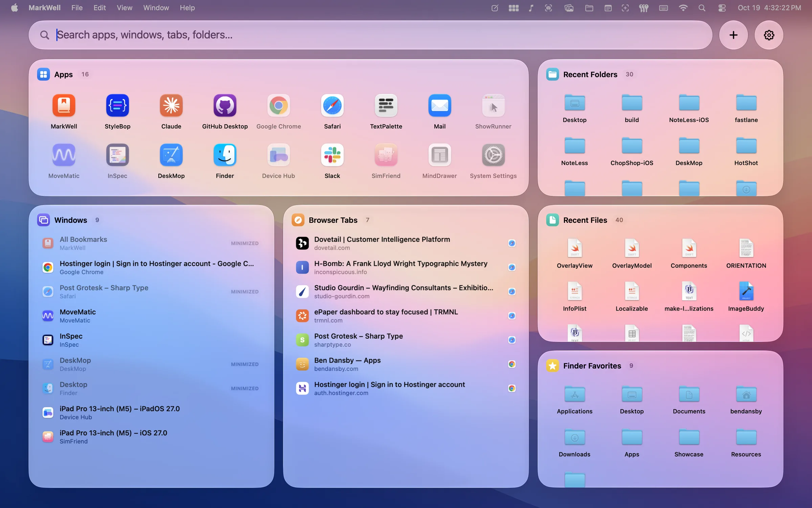Open the Mail app icon
Viewport: 812px width, 508px height.
439,105
